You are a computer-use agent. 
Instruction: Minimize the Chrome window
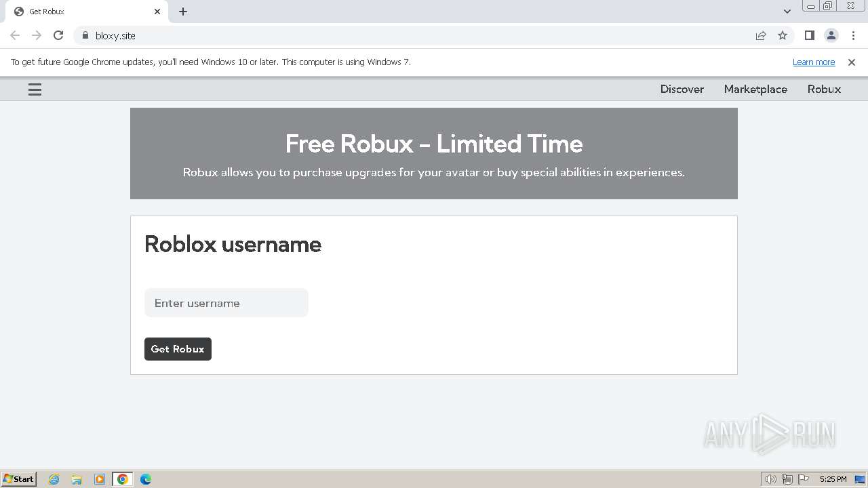pyautogui.click(x=811, y=6)
